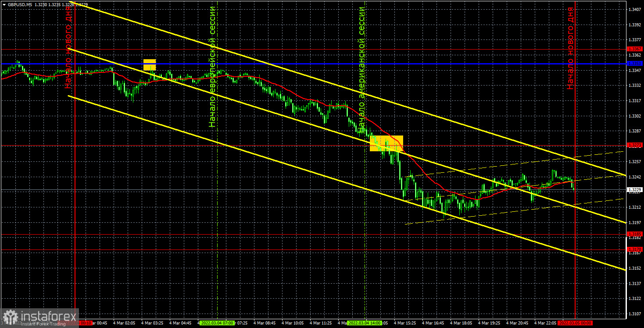Viewport: 644px width, 328px height.
Task: Select the large yellow signal box at 1.3273 level
Action: coord(386,143)
